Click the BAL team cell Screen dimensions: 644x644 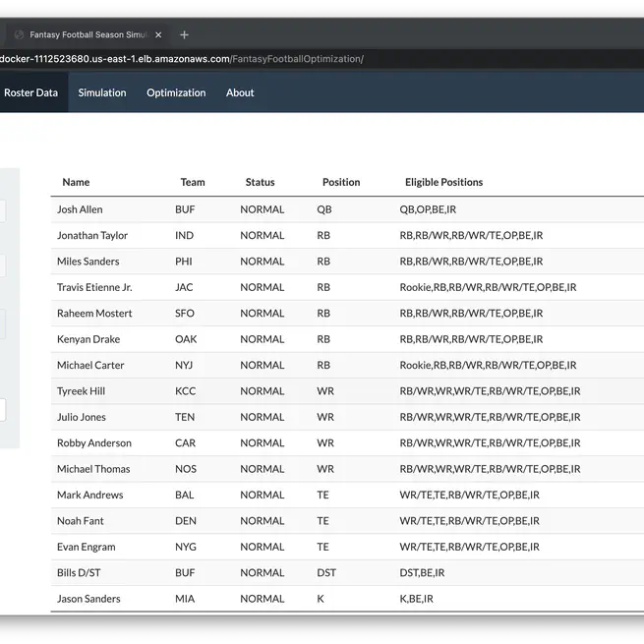[x=185, y=495]
